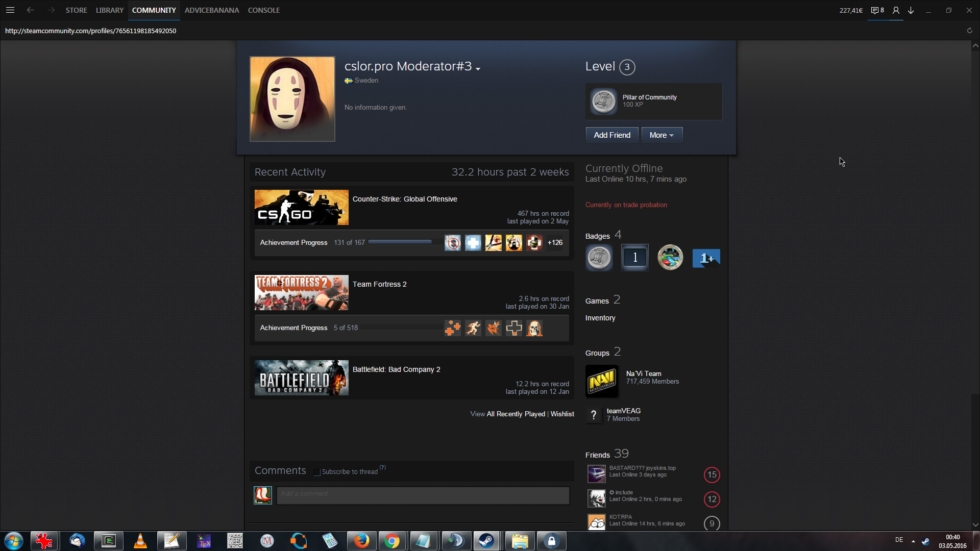This screenshot has height=551, width=980.
Task: Show hidden system tray icons
Action: [x=913, y=541]
